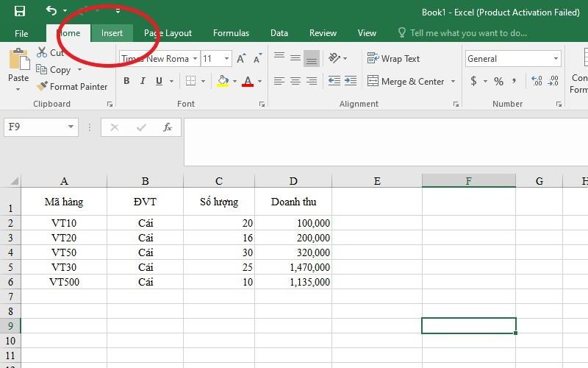Image resolution: width=588 pixels, height=368 pixels.
Task: Click the Insert Function fx icon
Action: [168, 127]
